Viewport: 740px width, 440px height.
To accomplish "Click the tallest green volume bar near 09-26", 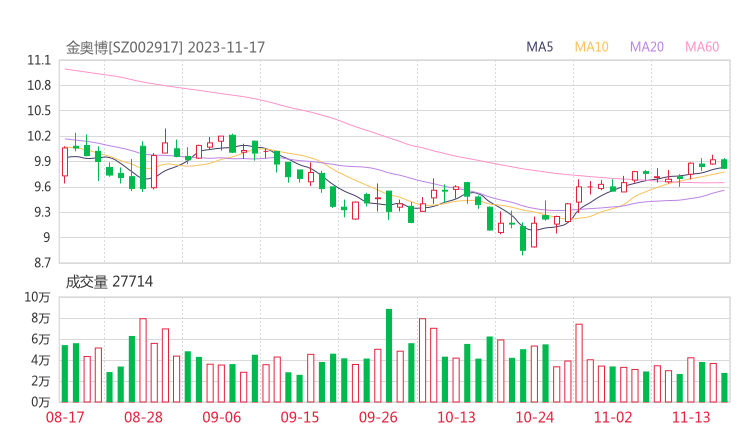I will click(389, 355).
